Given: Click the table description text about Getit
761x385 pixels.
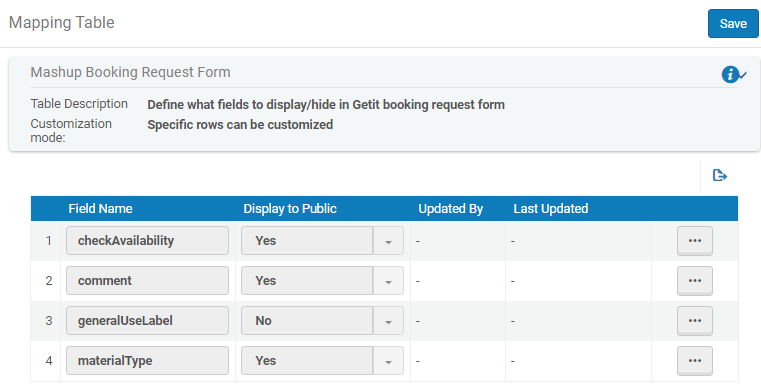Looking at the screenshot, I should [x=326, y=104].
